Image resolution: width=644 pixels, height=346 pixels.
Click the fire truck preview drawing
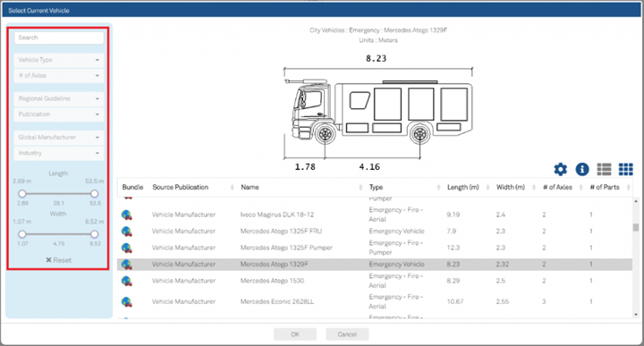(377, 112)
